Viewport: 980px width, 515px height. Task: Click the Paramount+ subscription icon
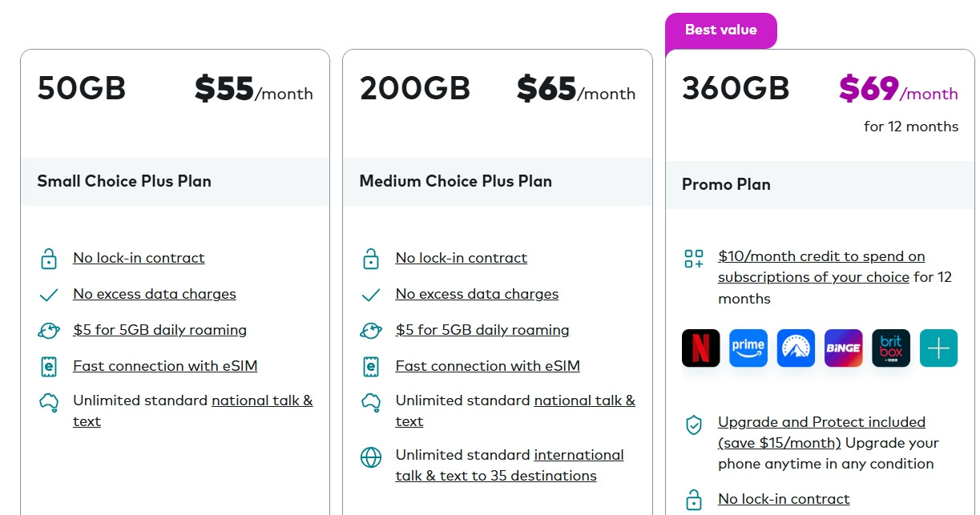tap(796, 348)
